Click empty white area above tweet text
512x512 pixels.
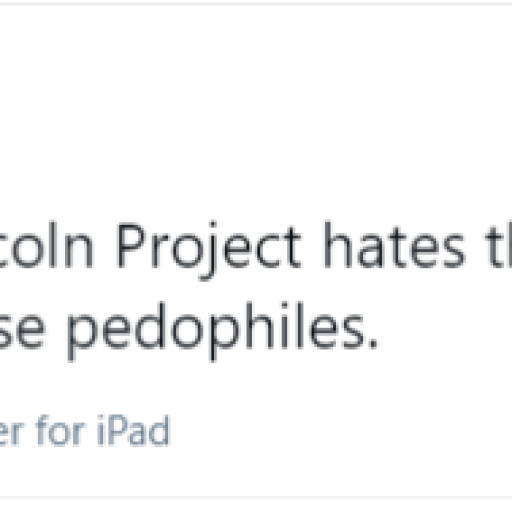pyautogui.click(x=256, y=110)
